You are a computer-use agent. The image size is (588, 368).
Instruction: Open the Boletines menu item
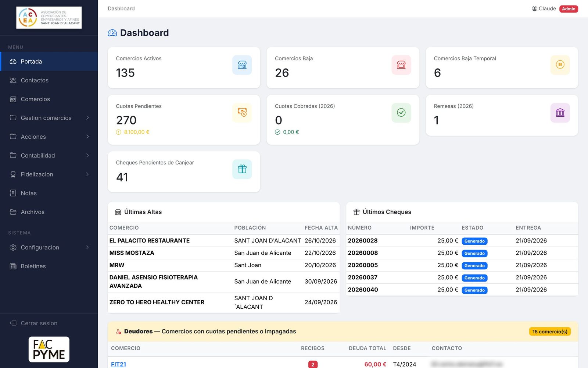tap(49, 266)
